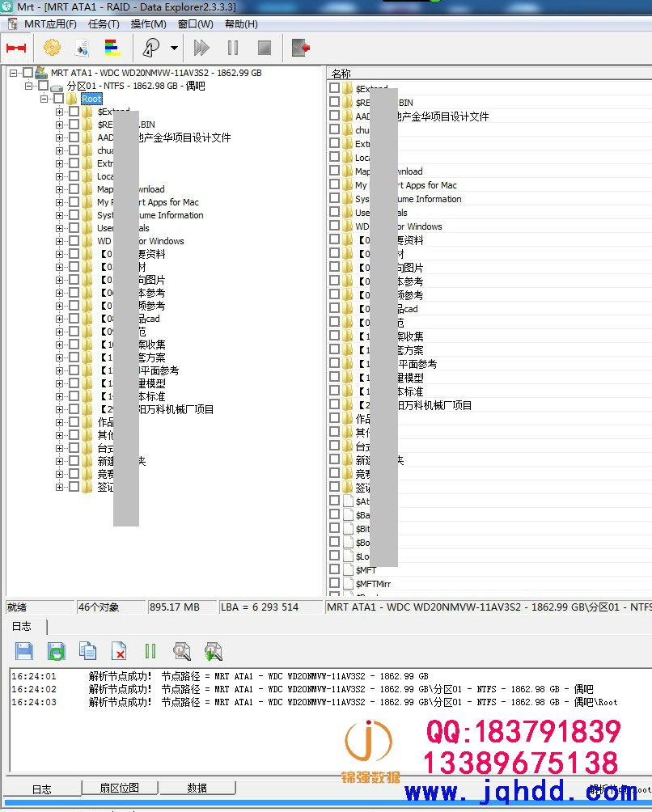Click log entry timestamped 16:24:03

[x=315, y=702]
